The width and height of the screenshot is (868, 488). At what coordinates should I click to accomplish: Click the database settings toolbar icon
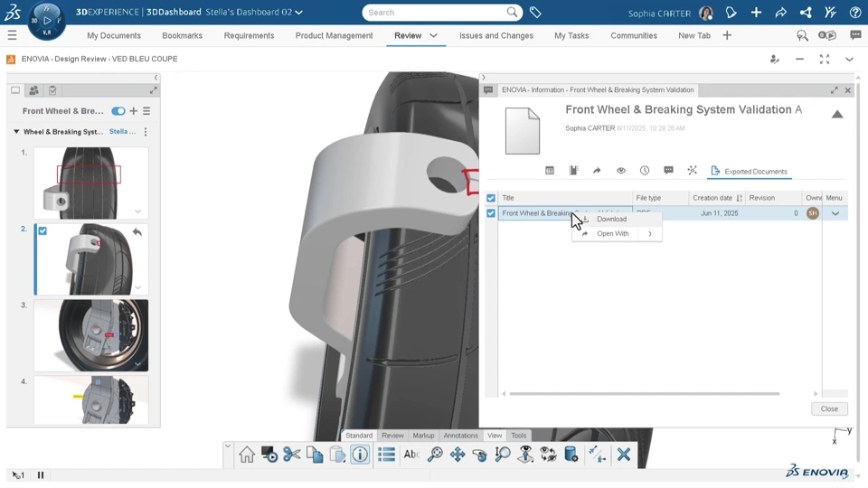pyautogui.click(x=571, y=455)
